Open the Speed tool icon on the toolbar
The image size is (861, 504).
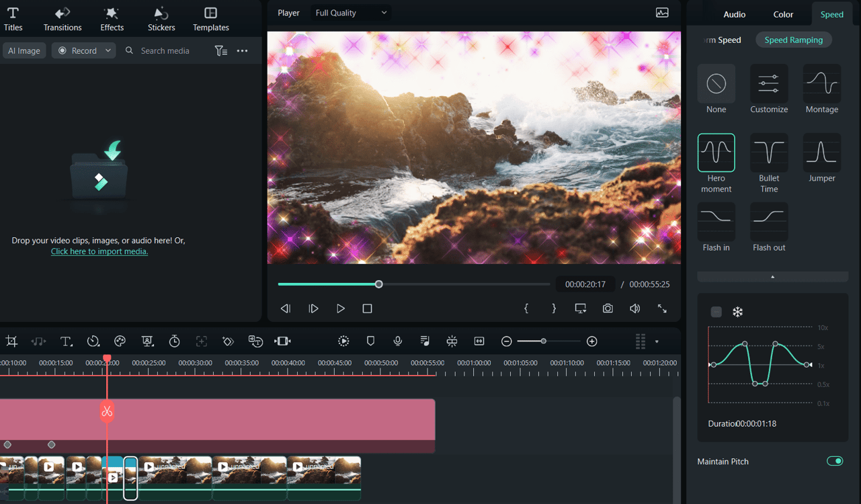[x=93, y=341]
